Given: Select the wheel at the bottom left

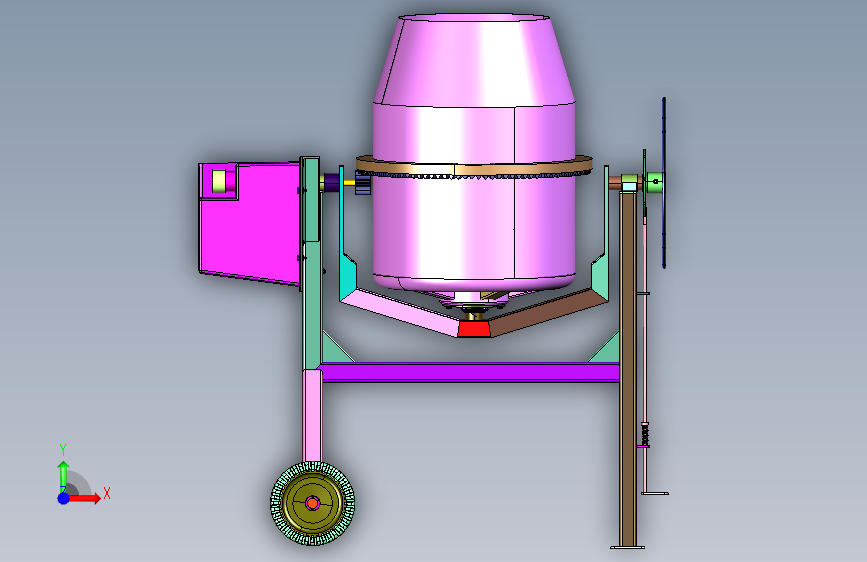Looking at the screenshot, I should pos(312,503).
